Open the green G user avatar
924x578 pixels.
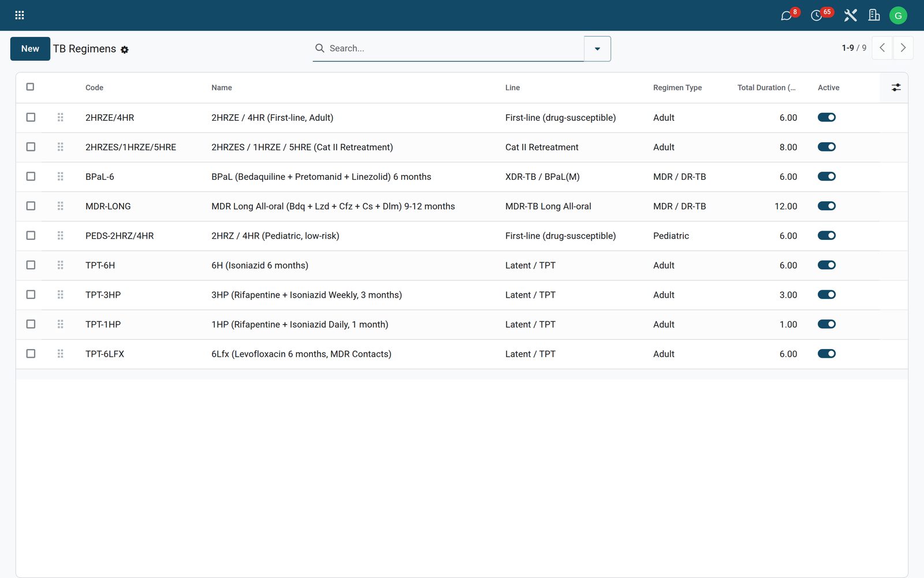tap(898, 16)
